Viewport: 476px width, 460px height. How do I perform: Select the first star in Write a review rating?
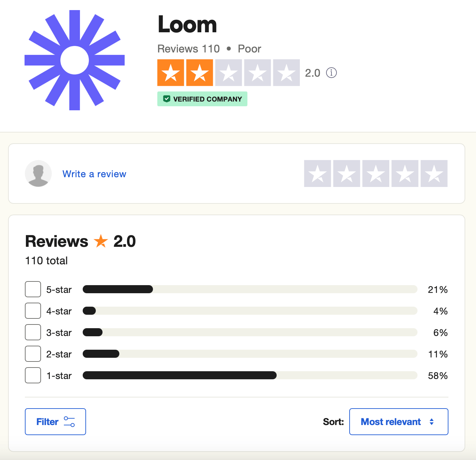[x=317, y=174]
